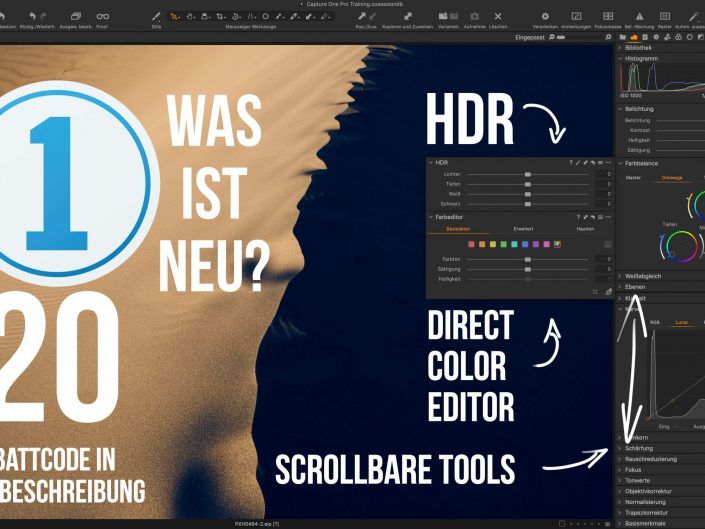This screenshot has width=705, height=529.
Task: Select the Rotate cursor tool
Action: (x=236, y=17)
